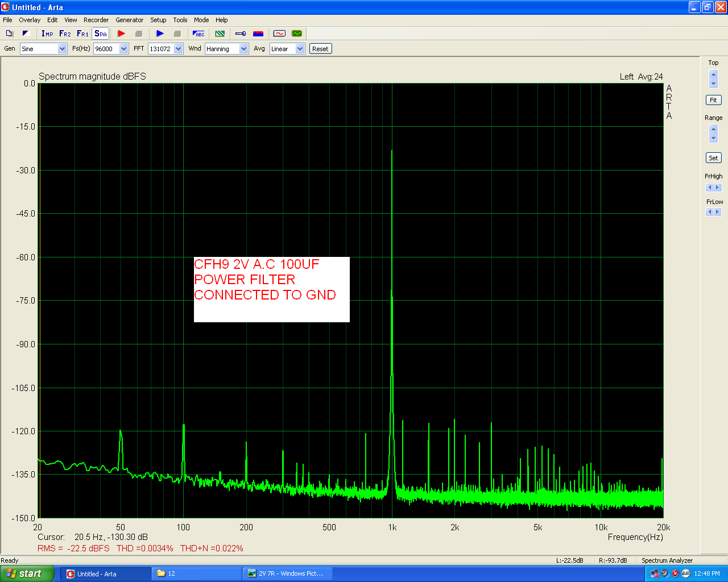Click the 12:48 PM taskbar clock
The image size is (728, 582).
pyautogui.click(x=707, y=573)
